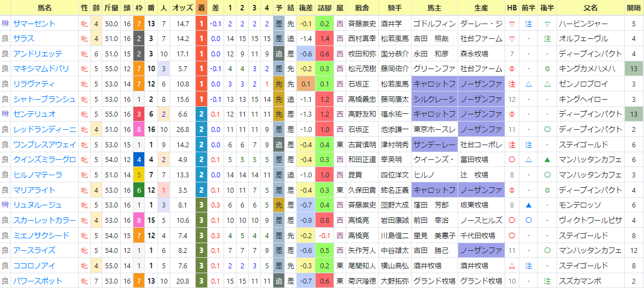Viewport: 644px width, 288px height.
Task: Click the blue circle 前半 mark for スカーレットカラー
Action: coord(529,220)
